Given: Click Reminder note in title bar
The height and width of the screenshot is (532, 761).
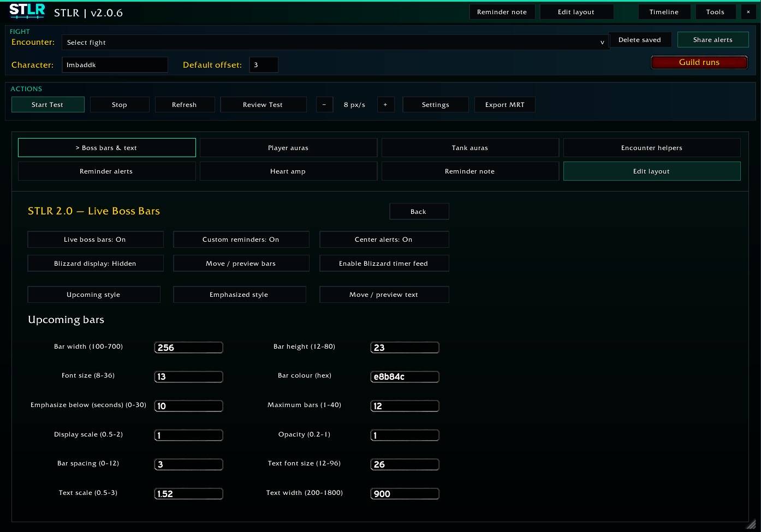Looking at the screenshot, I should coord(502,12).
